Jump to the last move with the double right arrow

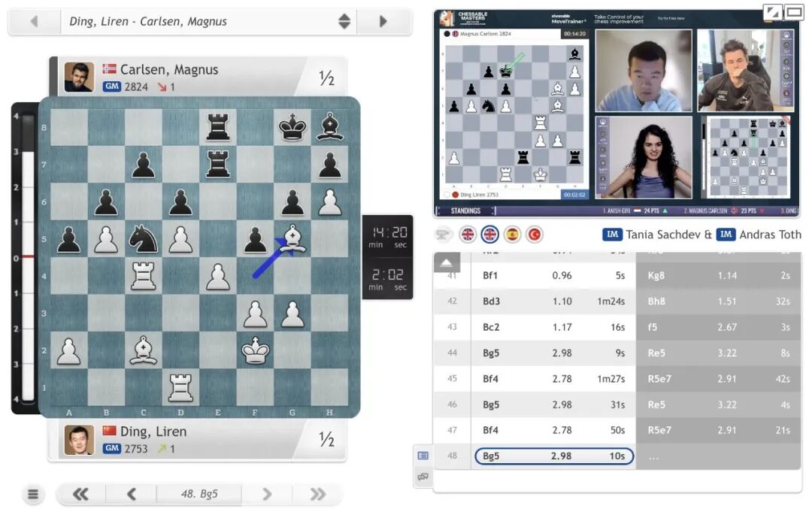pyautogui.click(x=317, y=495)
